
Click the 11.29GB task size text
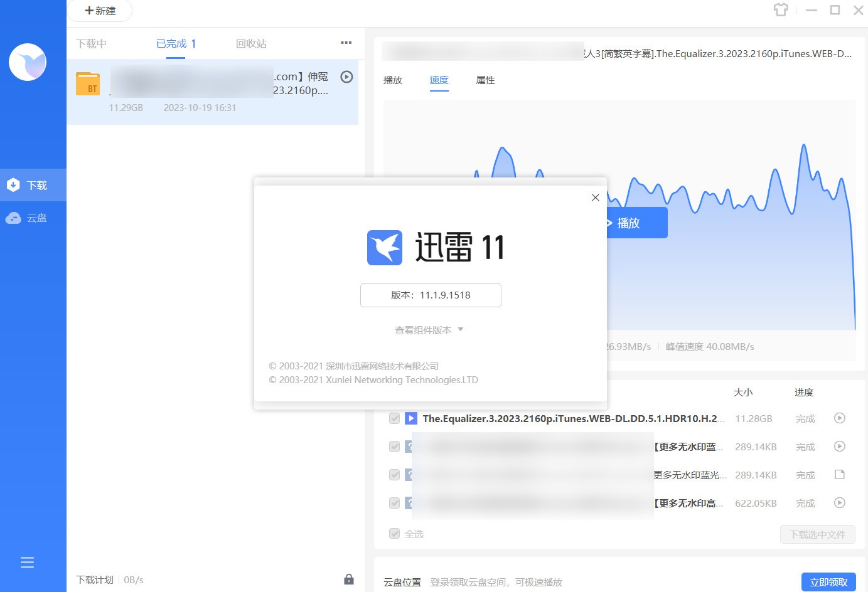point(126,108)
